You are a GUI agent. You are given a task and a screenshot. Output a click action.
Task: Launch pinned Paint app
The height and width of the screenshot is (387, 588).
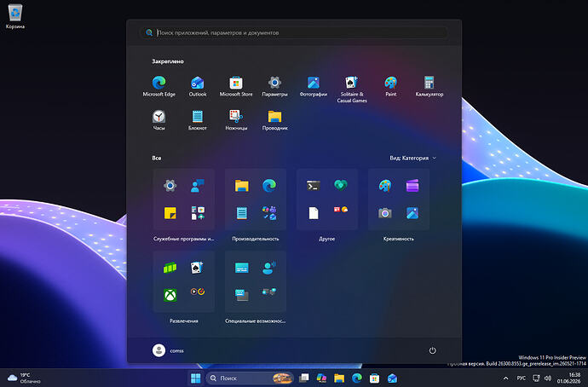(391, 87)
